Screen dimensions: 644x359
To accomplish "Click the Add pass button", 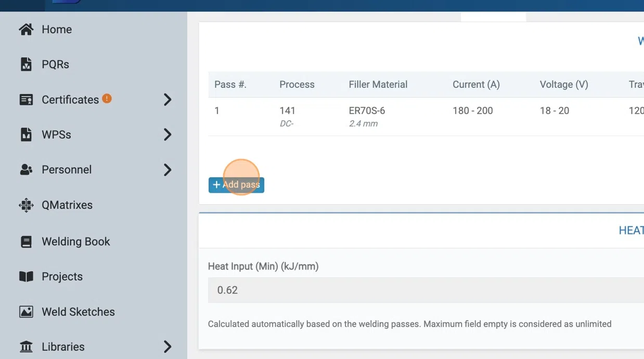I will [236, 185].
